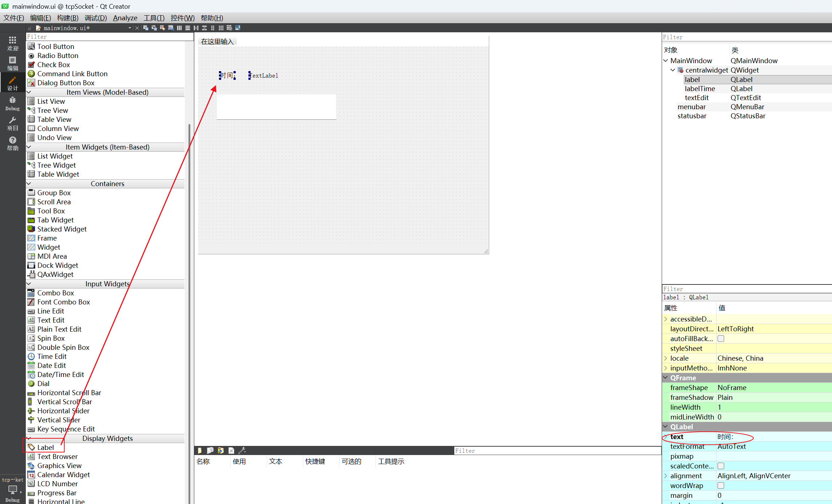Enable the wordWrap checkbox

[x=721, y=485]
